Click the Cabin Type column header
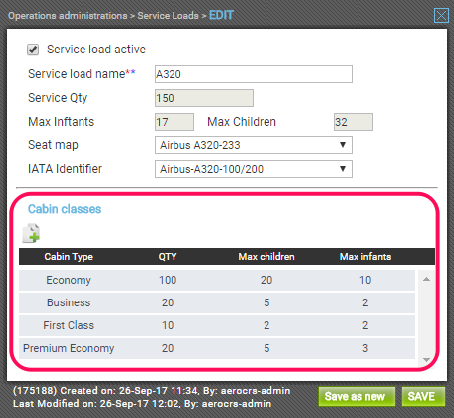The image size is (454, 418). click(x=69, y=257)
